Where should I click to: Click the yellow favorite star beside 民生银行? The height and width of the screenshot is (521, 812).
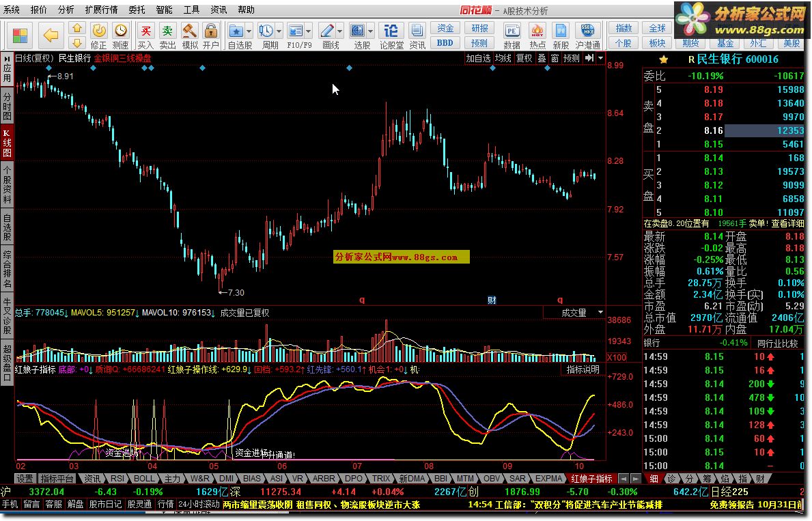[663, 59]
